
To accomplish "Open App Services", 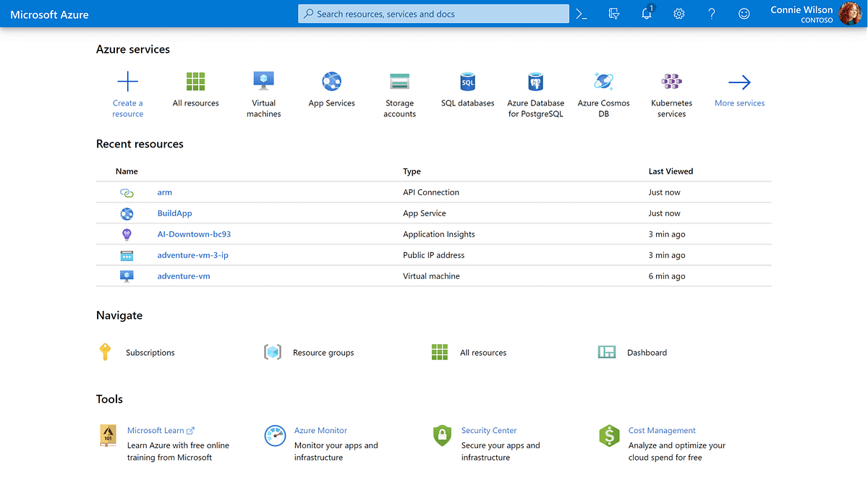I will pyautogui.click(x=331, y=87).
